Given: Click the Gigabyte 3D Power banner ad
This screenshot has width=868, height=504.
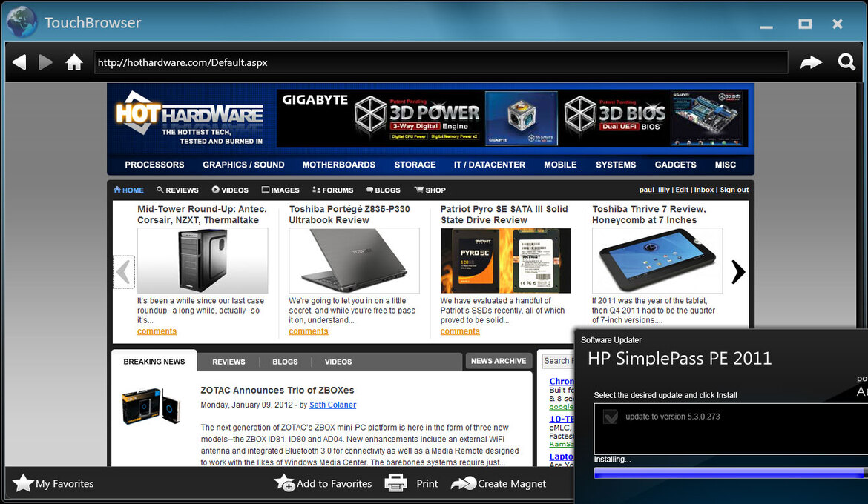Looking at the screenshot, I should [x=512, y=118].
